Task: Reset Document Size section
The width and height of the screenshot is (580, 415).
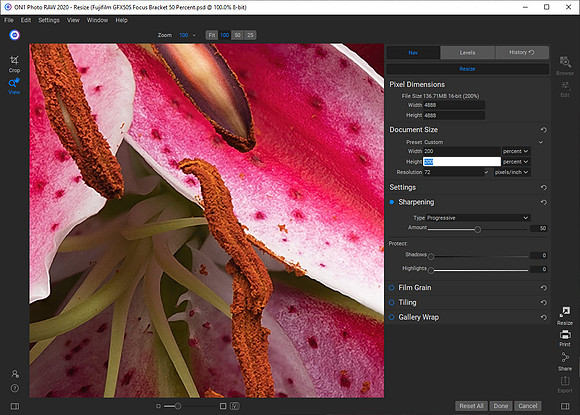Action: click(543, 130)
